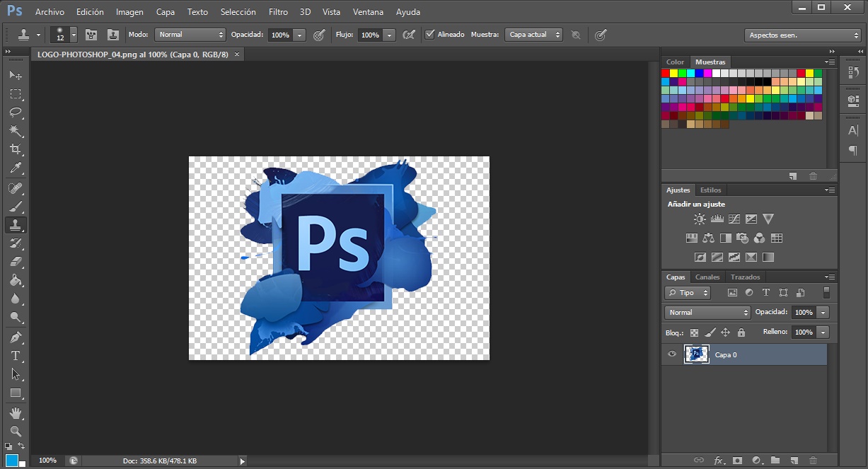
Task: Open the Selección menu
Action: (238, 12)
